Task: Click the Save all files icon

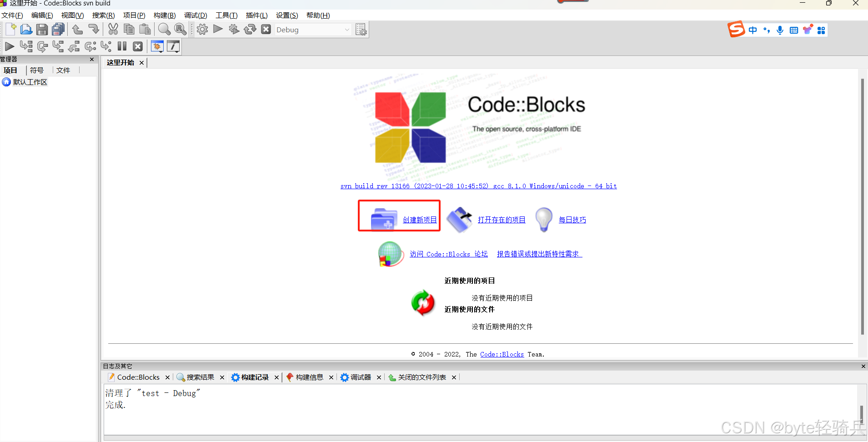Action: coord(58,30)
